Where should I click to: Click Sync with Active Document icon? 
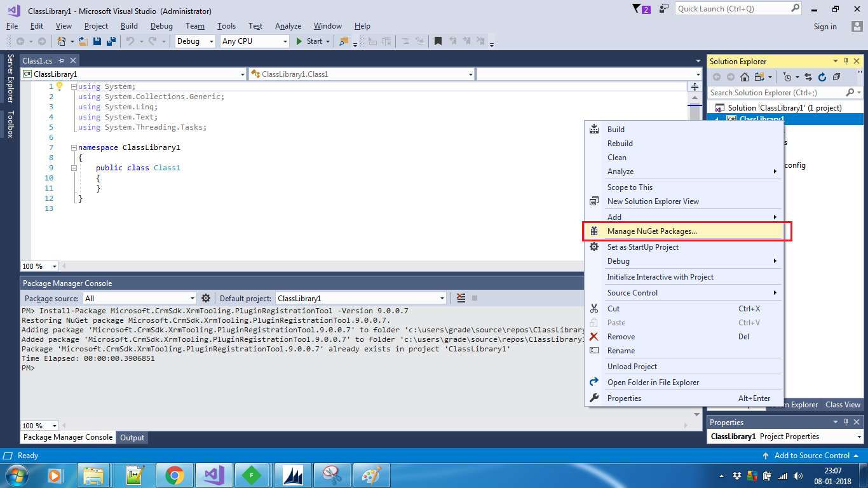808,77
